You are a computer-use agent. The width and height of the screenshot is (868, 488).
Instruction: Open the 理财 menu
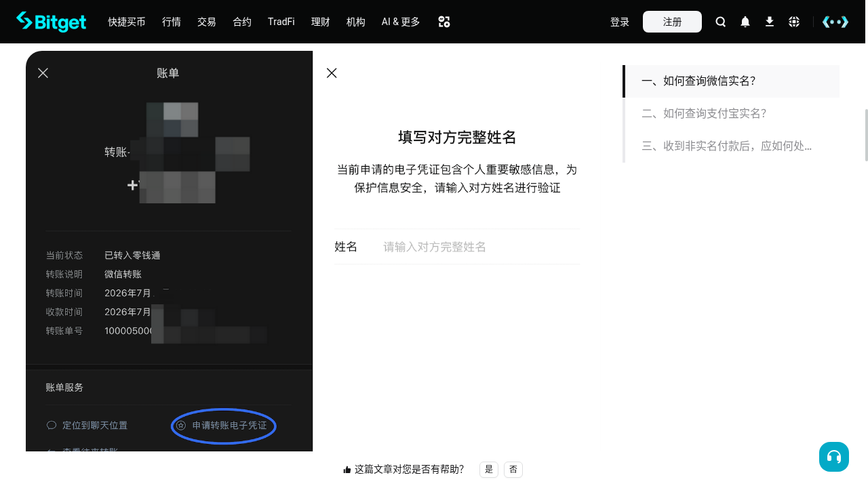[x=321, y=22]
